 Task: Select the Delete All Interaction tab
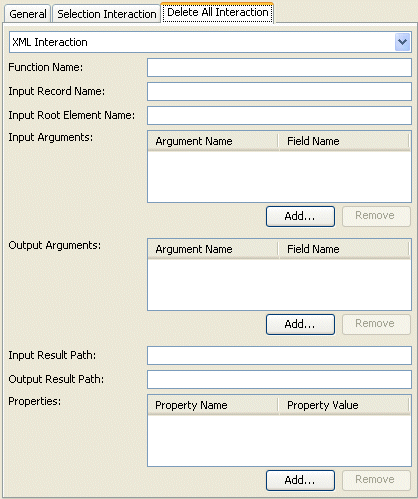coord(218,13)
